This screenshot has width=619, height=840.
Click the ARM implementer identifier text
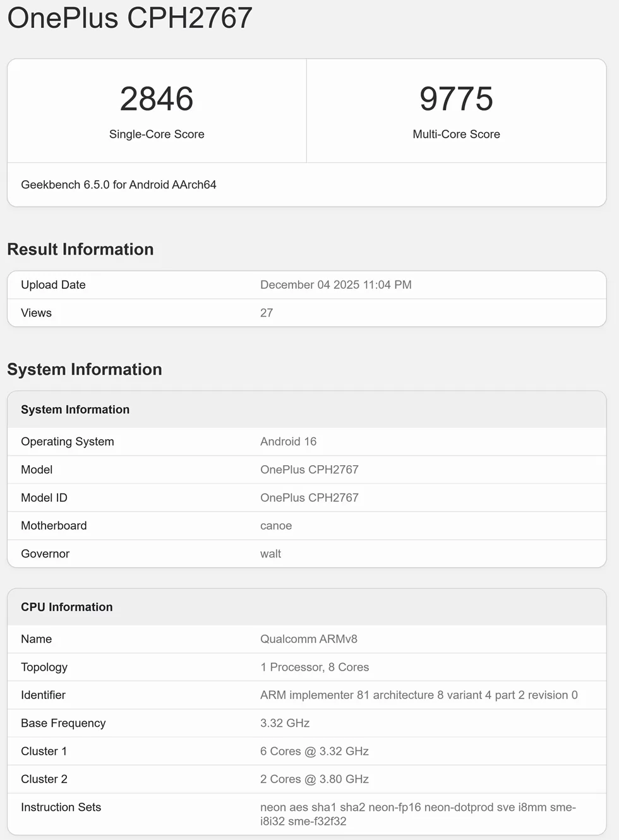pos(418,695)
